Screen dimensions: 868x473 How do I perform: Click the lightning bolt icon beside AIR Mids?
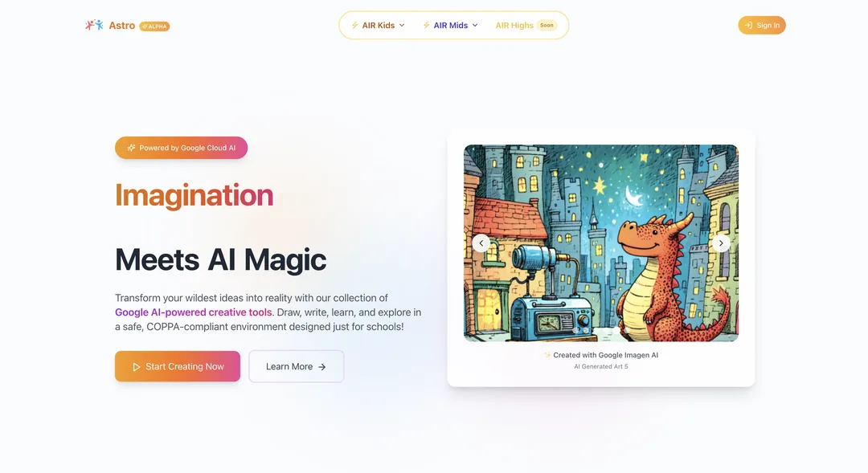tap(426, 26)
